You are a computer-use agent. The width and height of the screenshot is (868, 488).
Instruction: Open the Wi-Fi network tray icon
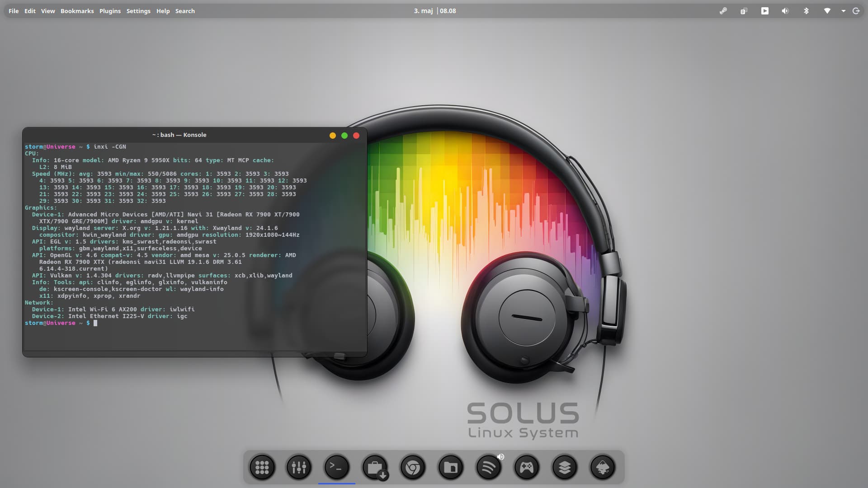tap(827, 11)
